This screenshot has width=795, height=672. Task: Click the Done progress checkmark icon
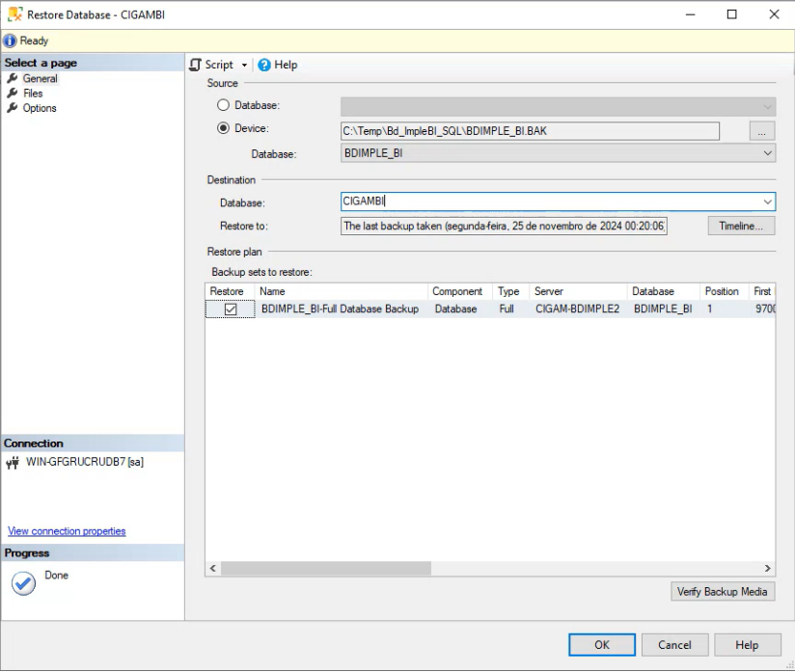click(x=23, y=583)
